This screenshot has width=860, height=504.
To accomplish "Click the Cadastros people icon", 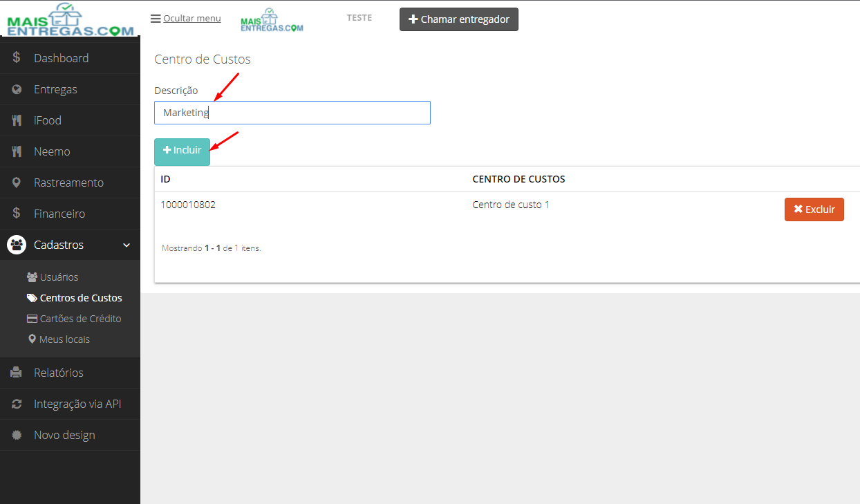I will (17, 245).
